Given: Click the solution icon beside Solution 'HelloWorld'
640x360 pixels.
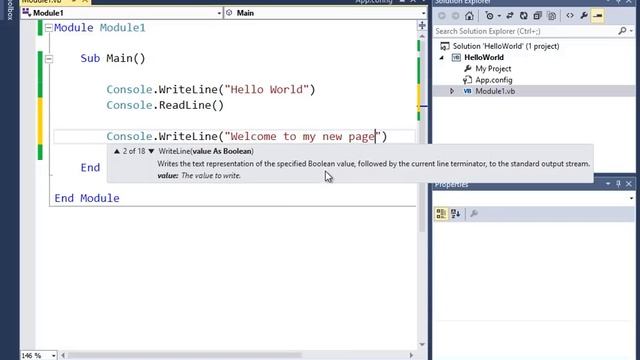Looking at the screenshot, I should pyautogui.click(x=445, y=46).
